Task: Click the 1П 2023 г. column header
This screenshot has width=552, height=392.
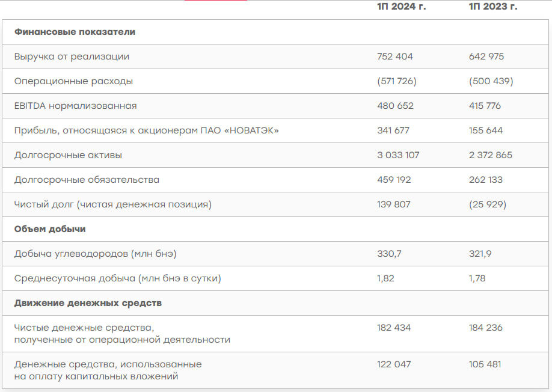Action: [x=493, y=7]
